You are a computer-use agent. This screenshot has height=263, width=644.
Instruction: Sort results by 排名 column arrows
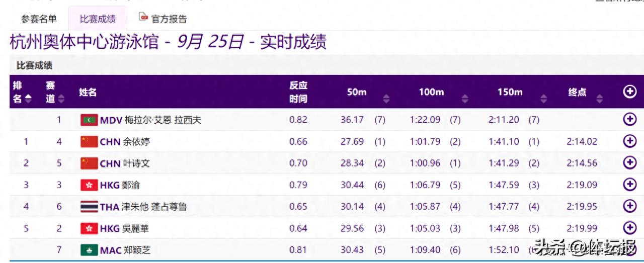point(28,99)
